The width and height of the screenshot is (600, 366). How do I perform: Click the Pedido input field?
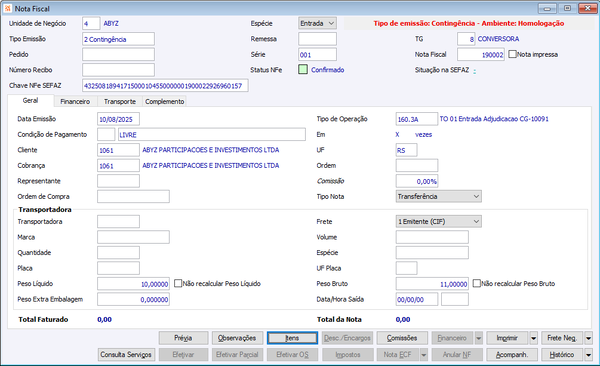point(118,54)
